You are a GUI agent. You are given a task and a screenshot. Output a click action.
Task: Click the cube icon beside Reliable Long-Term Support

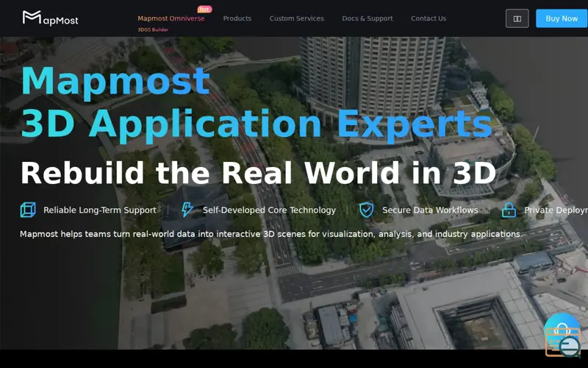point(28,210)
